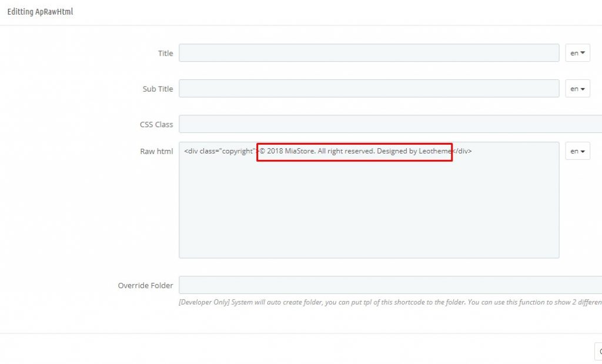602x364 pixels.
Task: Click the 'Raw html' field label
Action: tap(156, 151)
